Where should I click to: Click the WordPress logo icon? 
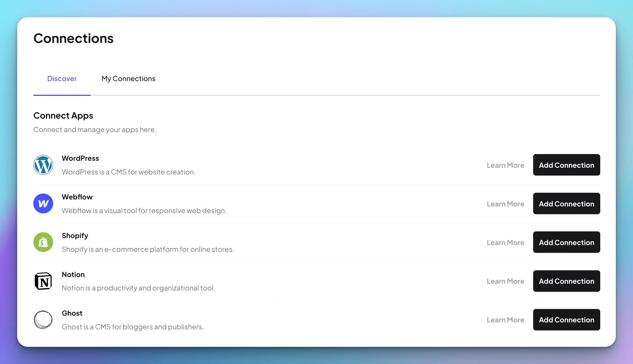(x=43, y=165)
